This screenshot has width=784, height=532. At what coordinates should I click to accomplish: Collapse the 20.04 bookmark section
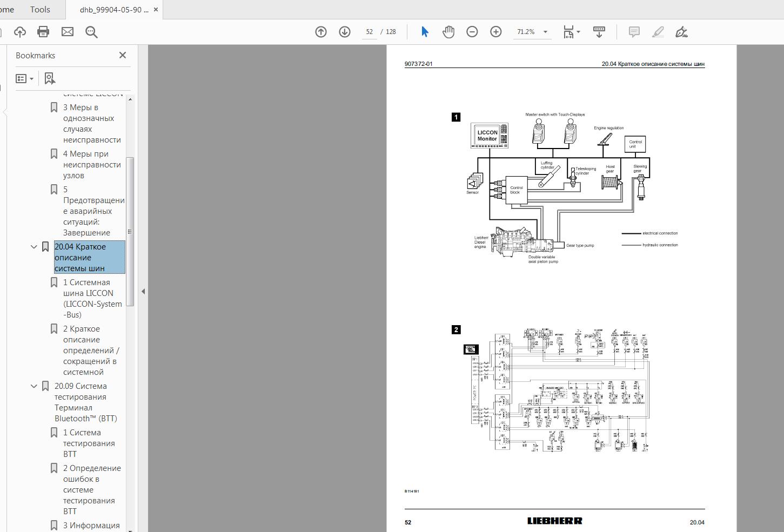click(x=34, y=247)
